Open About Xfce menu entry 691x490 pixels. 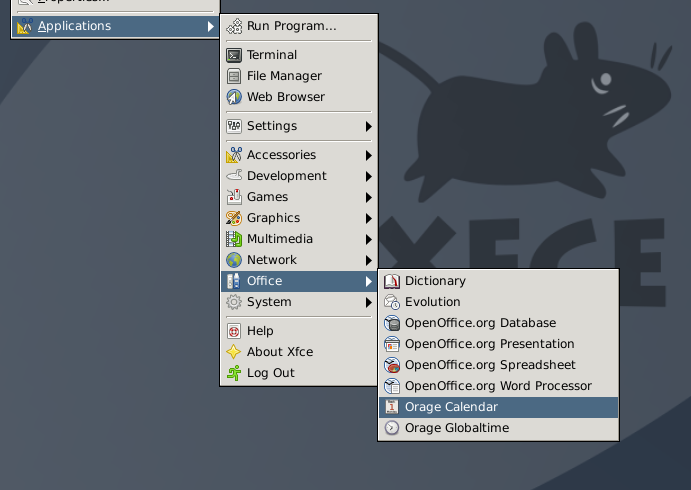(x=299, y=352)
